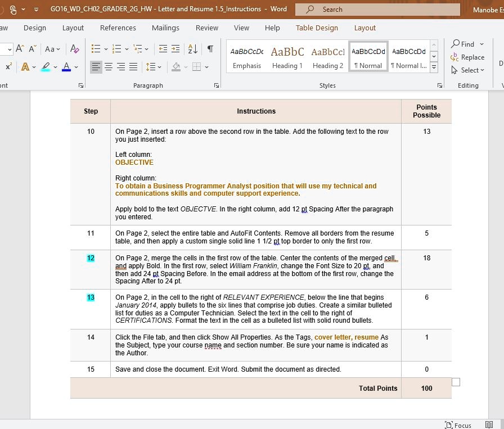
Task: Toggle Focus mode in the status bar
Action: point(458,426)
